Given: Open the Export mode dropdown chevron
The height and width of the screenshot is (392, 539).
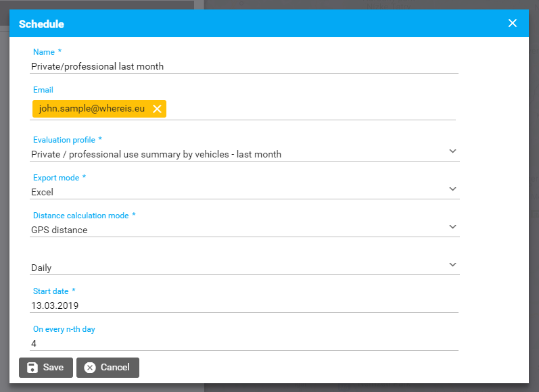Looking at the screenshot, I should pyautogui.click(x=452, y=189).
